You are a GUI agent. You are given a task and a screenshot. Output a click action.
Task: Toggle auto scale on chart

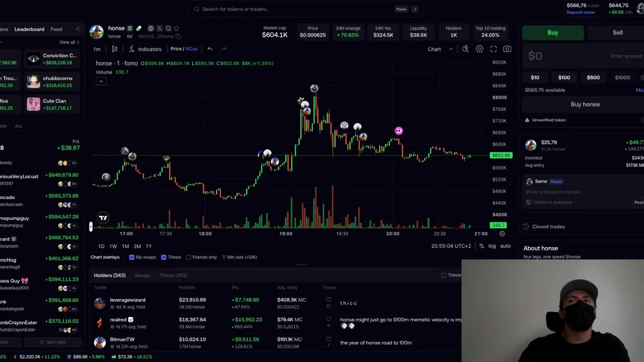505,246
